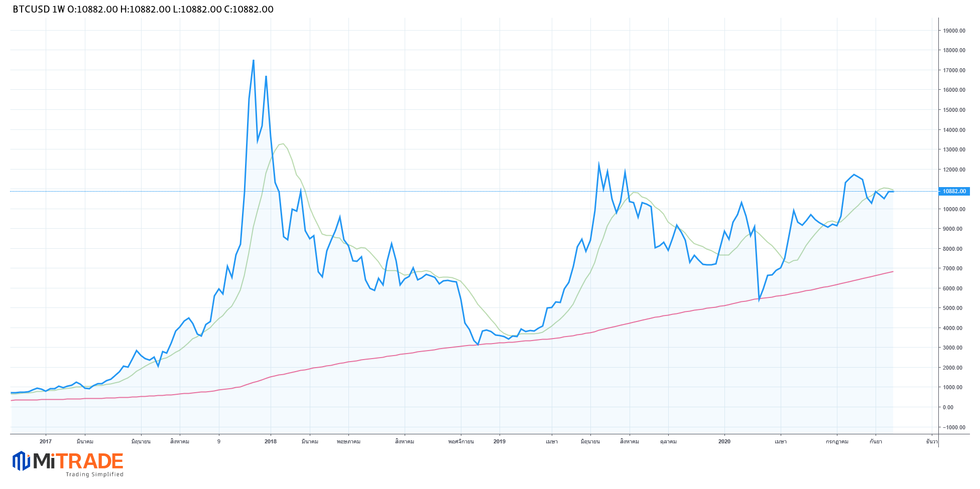The width and height of the screenshot is (980, 489).
Task: Click the MiTRADE brand name text
Action: point(78,461)
